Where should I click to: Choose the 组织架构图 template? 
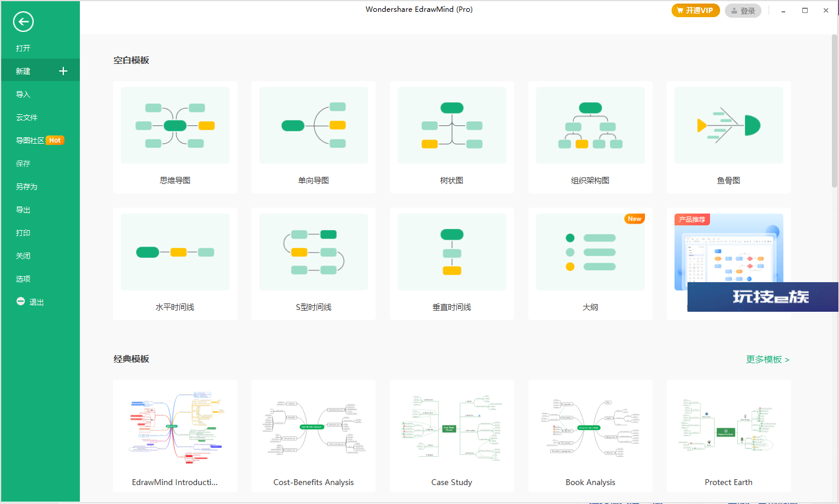[590, 137]
